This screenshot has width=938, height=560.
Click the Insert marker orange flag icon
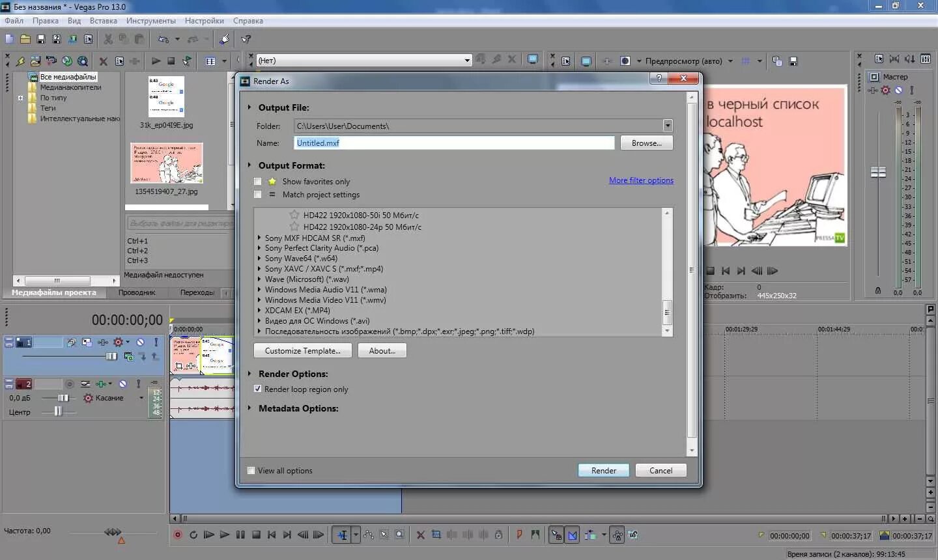pyautogui.click(x=519, y=535)
